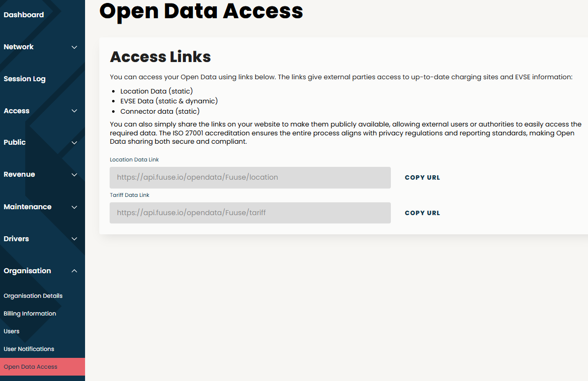Expand the Access section chevron
Viewport: 588px width, 381px height.
(74, 111)
